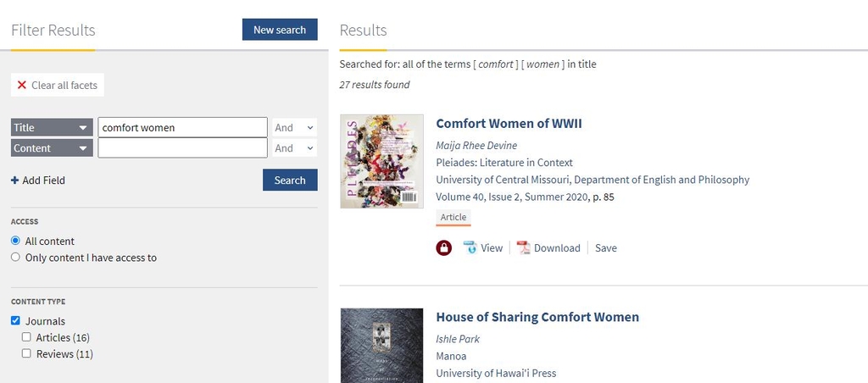
Task: Click the red X clear facets icon
Action: 22,86
